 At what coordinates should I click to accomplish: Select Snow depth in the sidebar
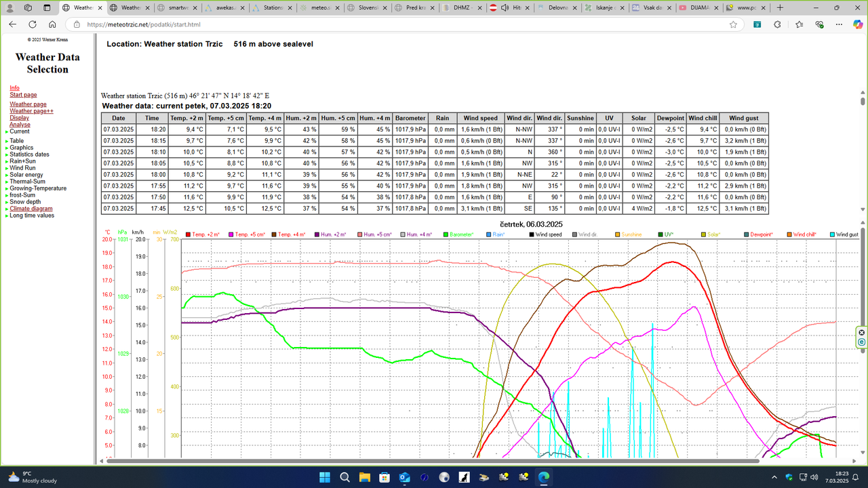click(x=25, y=202)
